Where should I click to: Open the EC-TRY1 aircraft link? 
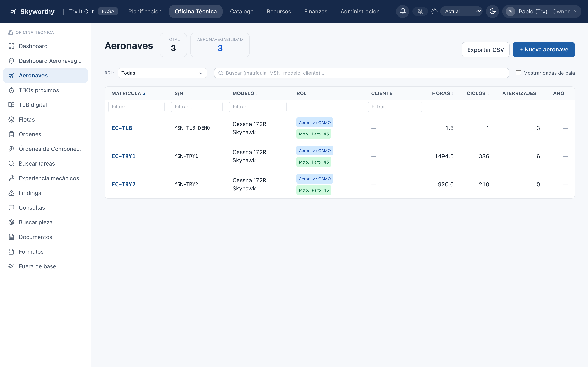(124, 156)
